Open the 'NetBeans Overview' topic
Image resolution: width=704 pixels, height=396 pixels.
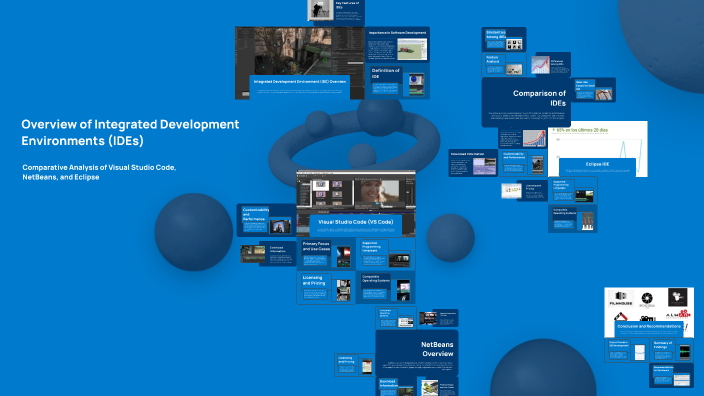point(417,353)
